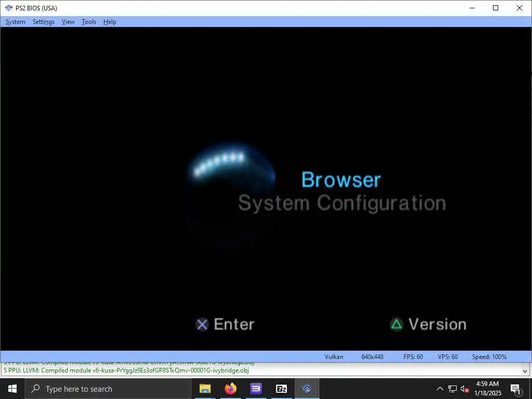Open File Explorer from the taskbar
The height and width of the screenshot is (399, 532).
205,389
